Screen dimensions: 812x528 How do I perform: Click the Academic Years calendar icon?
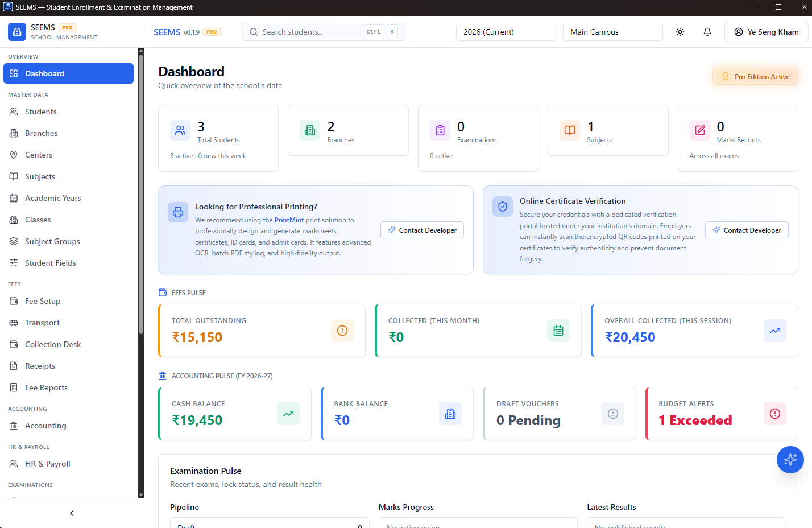click(x=14, y=198)
